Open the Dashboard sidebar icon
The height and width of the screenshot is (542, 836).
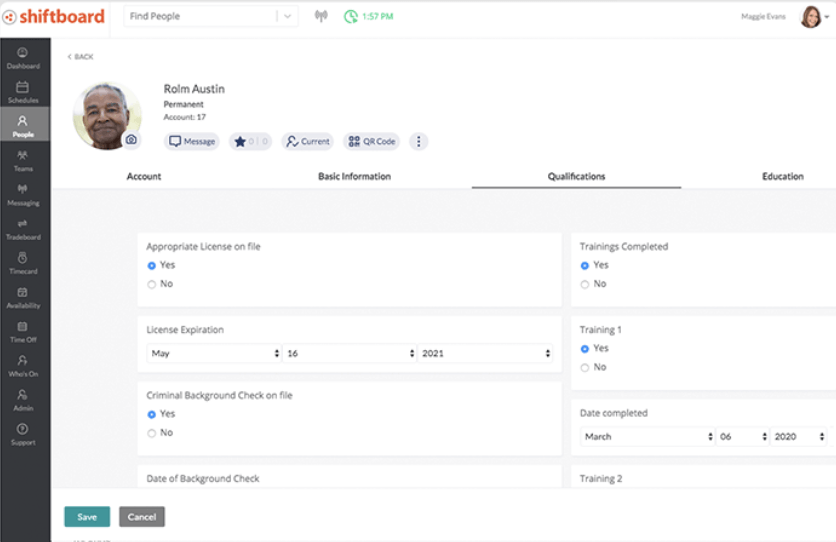pyautogui.click(x=22, y=57)
